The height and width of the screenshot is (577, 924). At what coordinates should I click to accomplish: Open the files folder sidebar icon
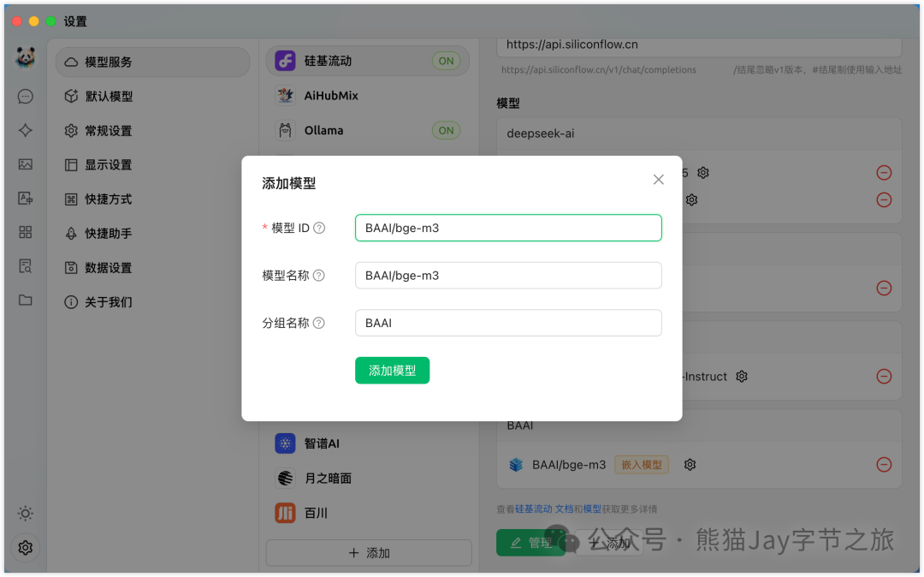point(26,300)
